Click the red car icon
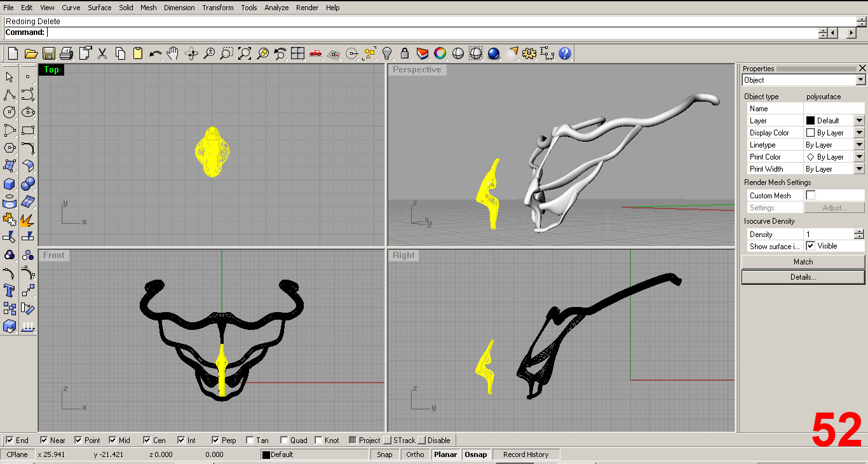The image size is (868, 464). (x=315, y=53)
